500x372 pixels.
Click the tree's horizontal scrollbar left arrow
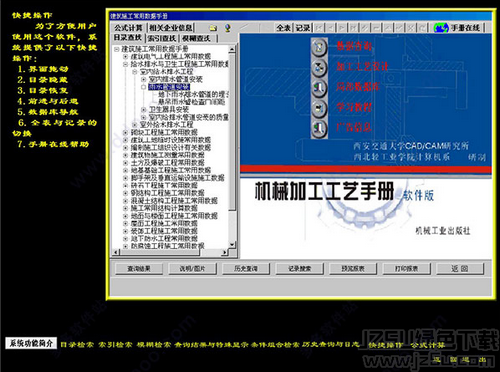point(116,252)
